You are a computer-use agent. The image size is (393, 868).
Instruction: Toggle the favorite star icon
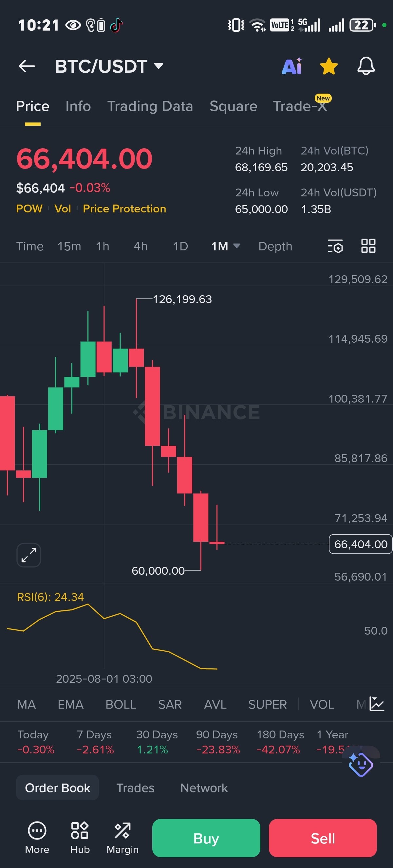pyautogui.click(x=328, y=66)
